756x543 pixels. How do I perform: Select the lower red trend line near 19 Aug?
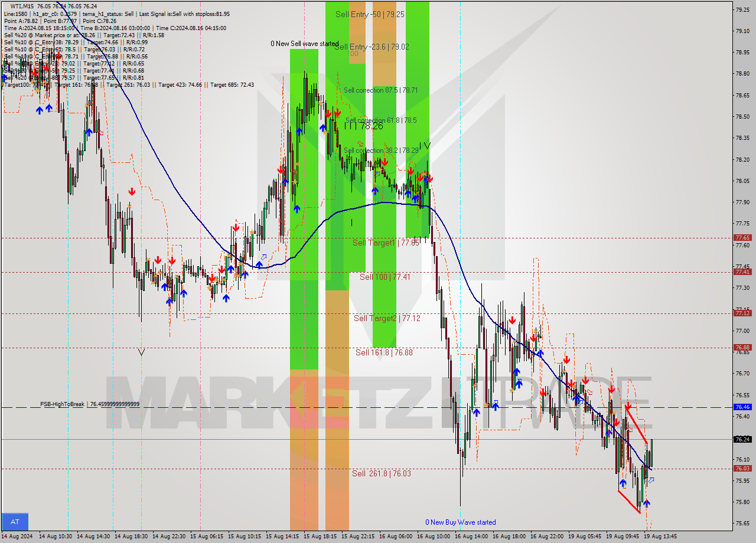[x=628, y=501]
